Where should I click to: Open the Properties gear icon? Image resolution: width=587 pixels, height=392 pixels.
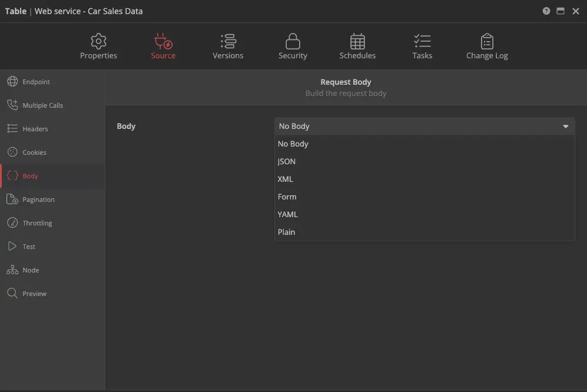tap(98, 41)
